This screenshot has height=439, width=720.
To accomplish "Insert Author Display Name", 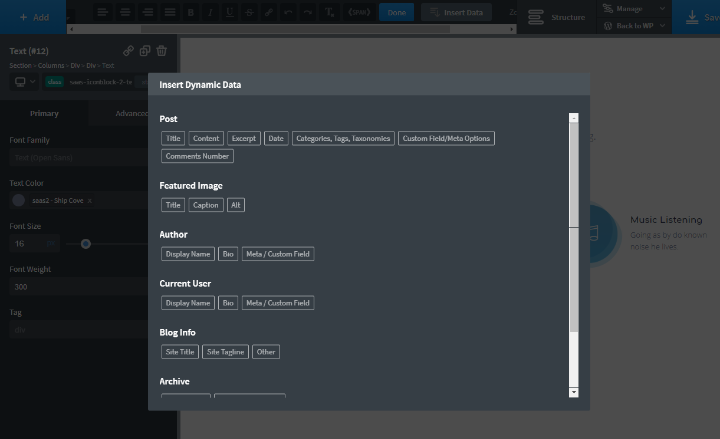I will [188, 254].
